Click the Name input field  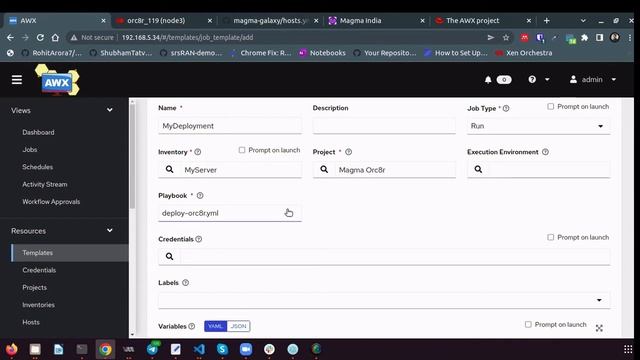(x=230, y=126)
